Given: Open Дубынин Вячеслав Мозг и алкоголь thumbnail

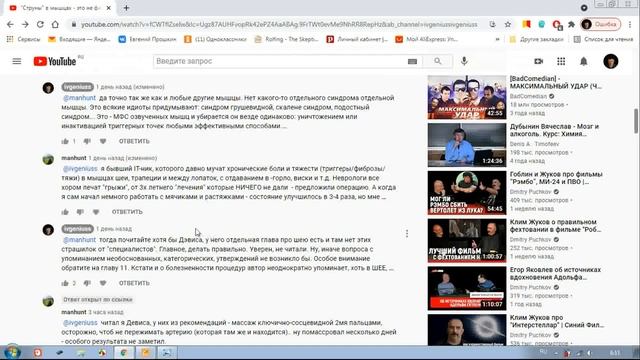Looking at the screenshot, I should click(x=467, y=145).
